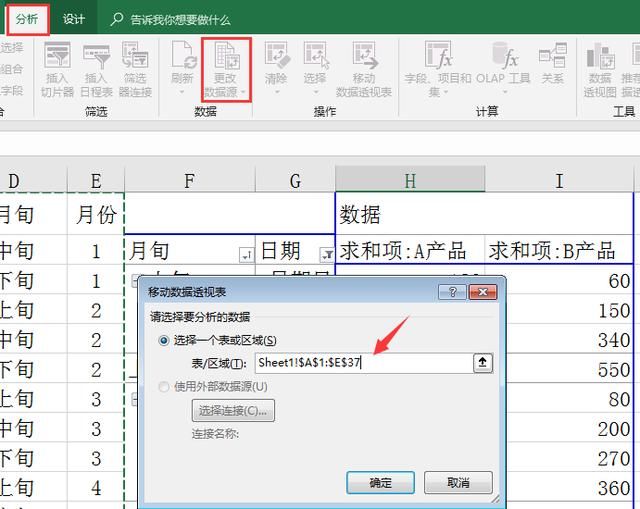Click the collapse dialog range selector icon
This screenshot has height=509, width=640.
[483, 363]
